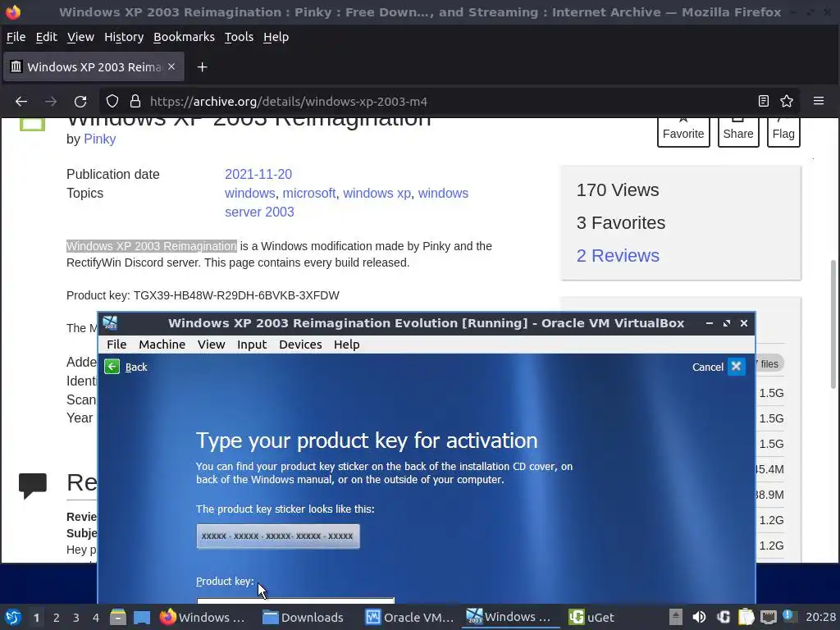This screenshot has width=840, height=630.
Task: Open the volume control tray icon
Action: click(699, 617)
